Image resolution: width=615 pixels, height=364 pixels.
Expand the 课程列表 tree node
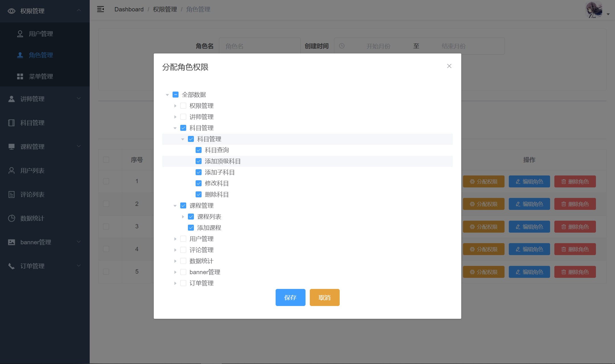[183, 217]
